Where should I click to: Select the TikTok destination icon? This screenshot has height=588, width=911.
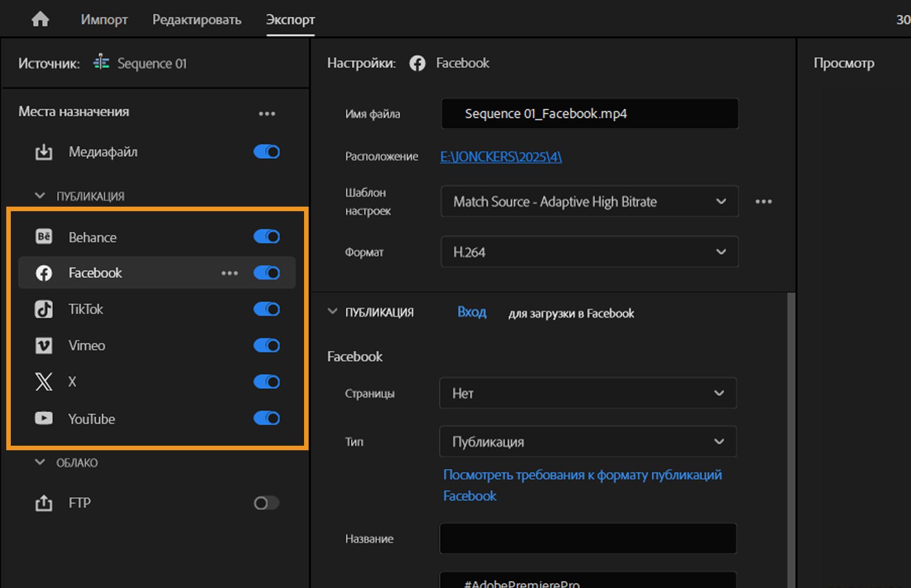pyautogui.click(x=43, y=309)
